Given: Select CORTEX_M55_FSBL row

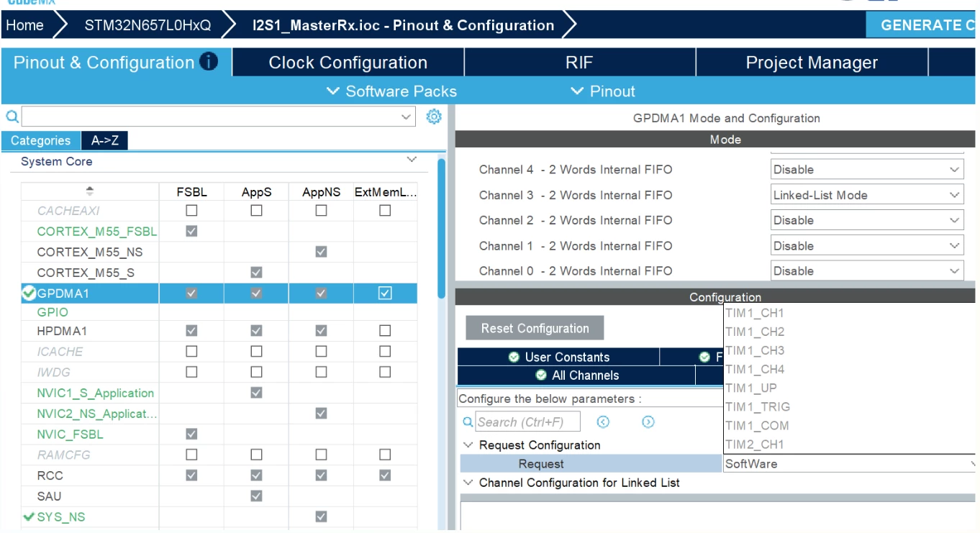Looking at the screenshot, I should [219, 232].
